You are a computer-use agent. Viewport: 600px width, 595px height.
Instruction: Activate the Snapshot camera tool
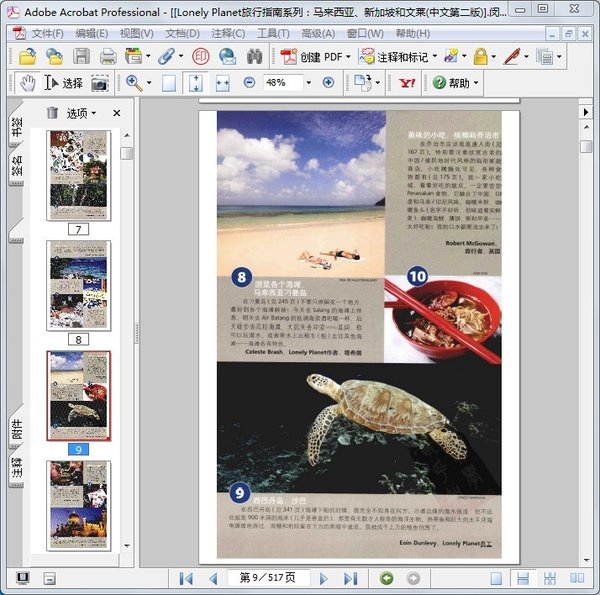point(100,83)
